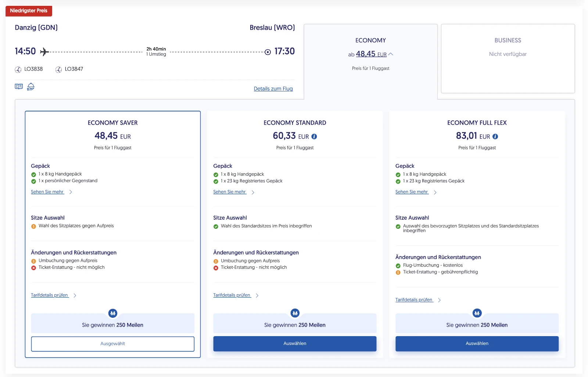Open Tarifdetails chevron in Economy Standard
Image resolution: width=588 pixels, height=377 pixels.
(x=257, y=295)
